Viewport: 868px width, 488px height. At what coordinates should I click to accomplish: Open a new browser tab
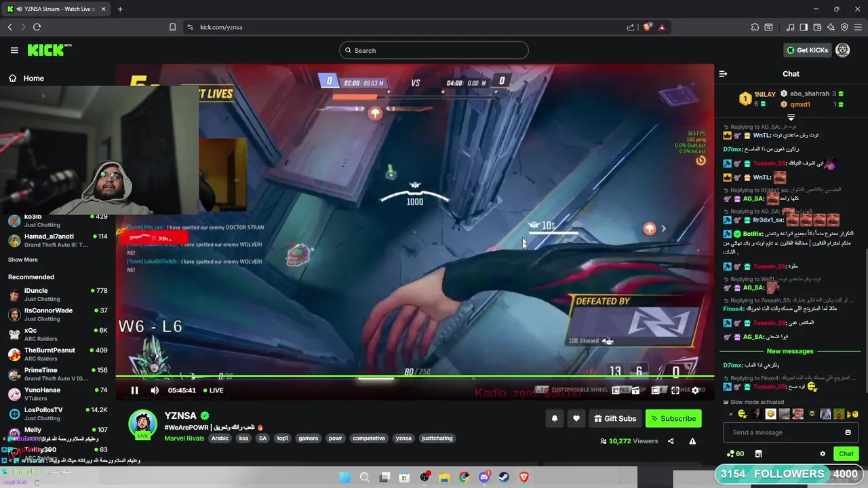tap(120, 9)
